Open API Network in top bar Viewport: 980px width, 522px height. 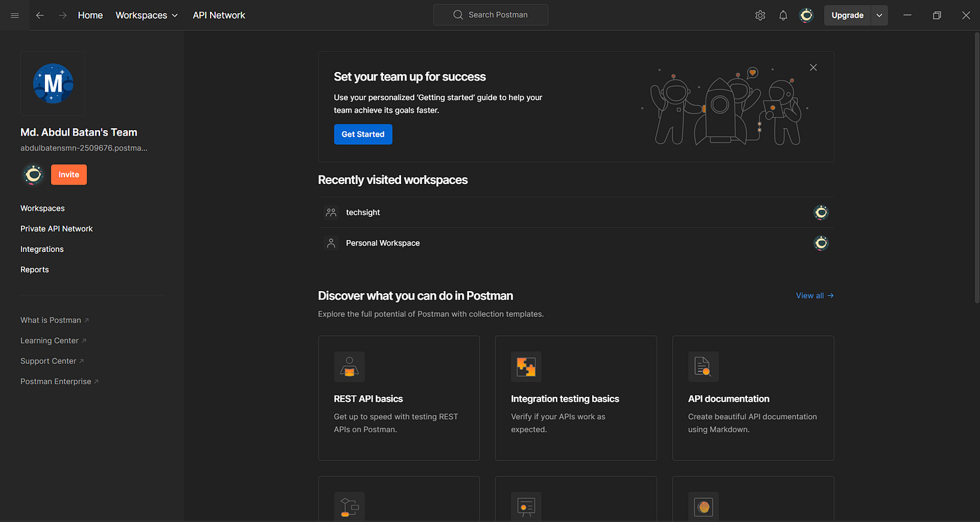(219, 15)
